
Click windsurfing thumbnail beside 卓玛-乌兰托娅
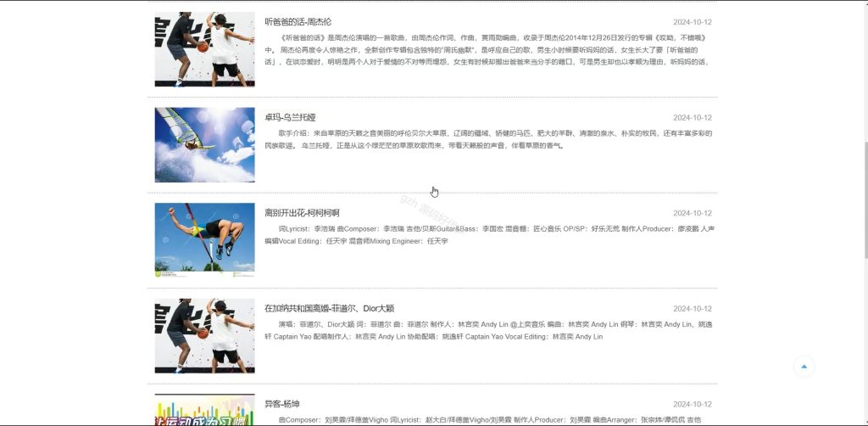coord(205,144)
